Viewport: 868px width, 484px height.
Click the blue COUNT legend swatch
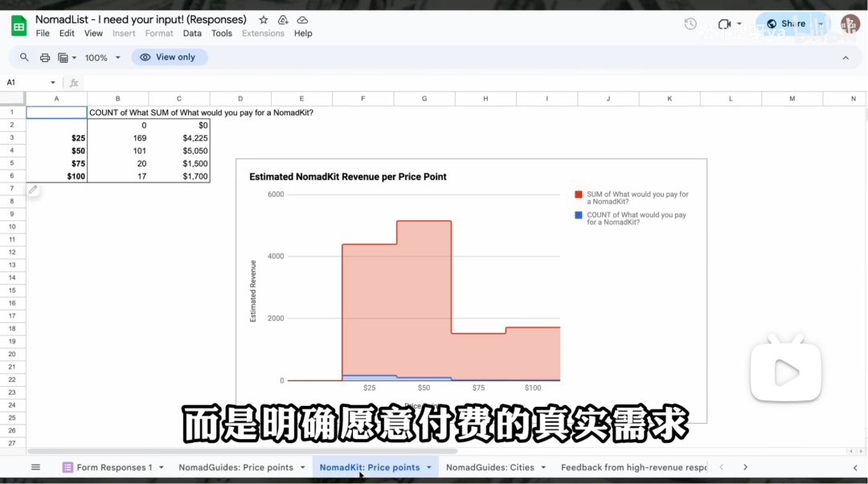point(579,215)
